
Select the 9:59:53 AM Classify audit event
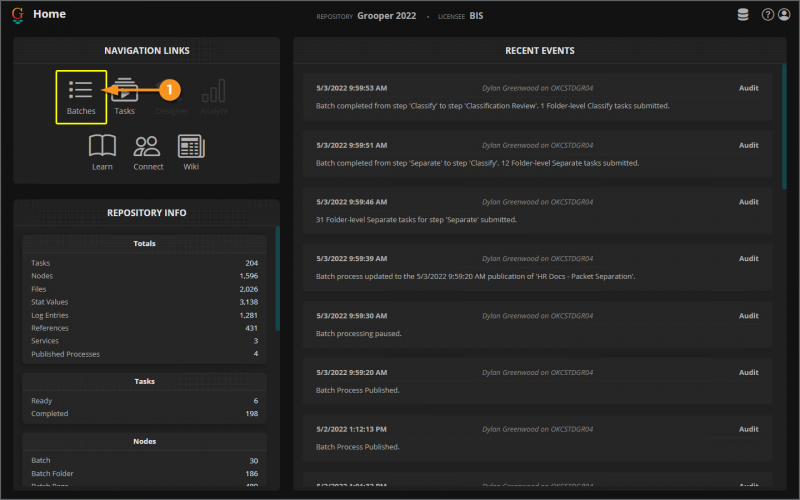(537, 96)
